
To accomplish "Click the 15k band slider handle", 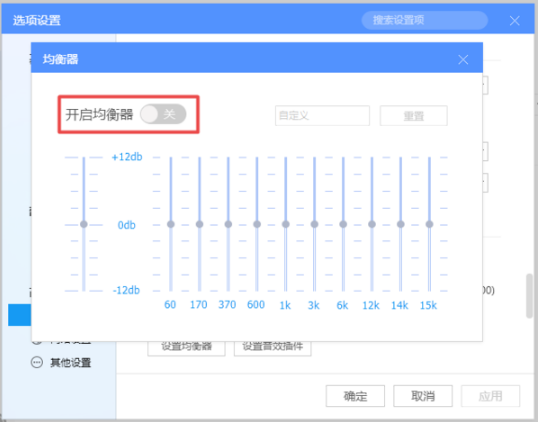I will 429,224.
